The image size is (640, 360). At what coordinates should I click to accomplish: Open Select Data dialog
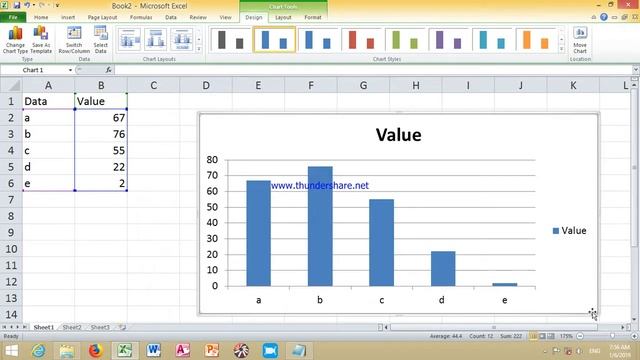(100, 40)
